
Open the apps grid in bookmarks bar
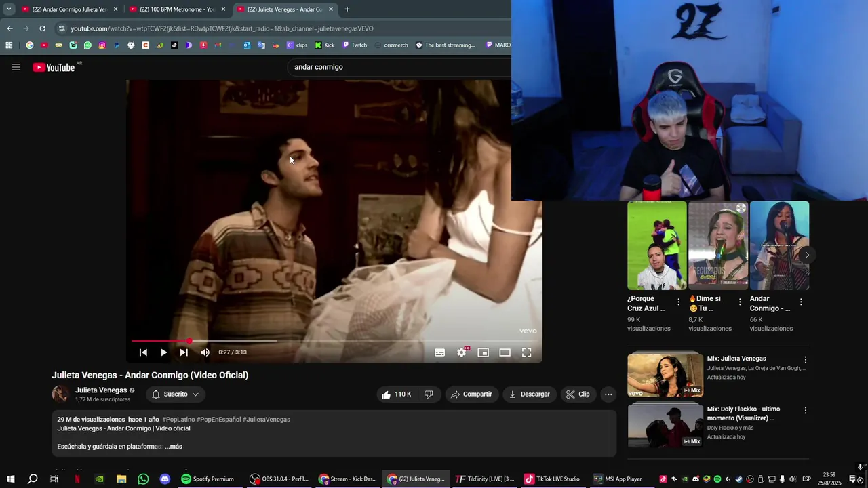point(9,45)
